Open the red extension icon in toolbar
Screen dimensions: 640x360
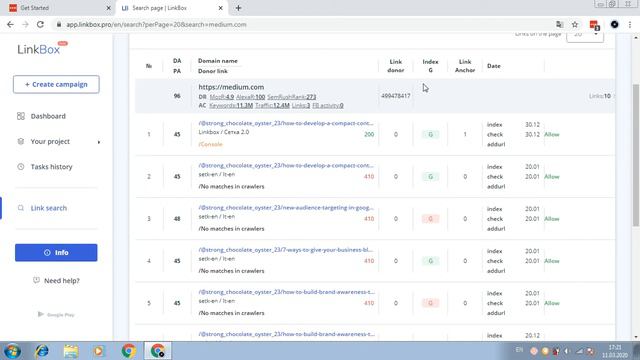594,25
